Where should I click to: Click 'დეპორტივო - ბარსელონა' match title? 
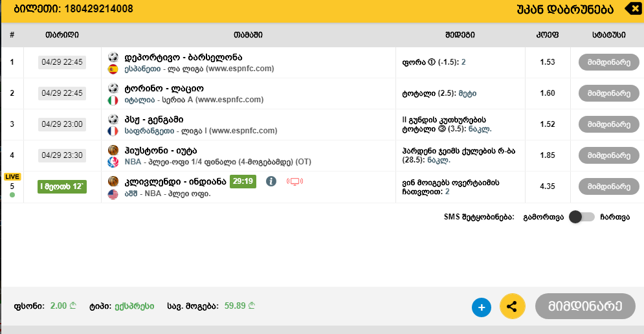[183, 57]
